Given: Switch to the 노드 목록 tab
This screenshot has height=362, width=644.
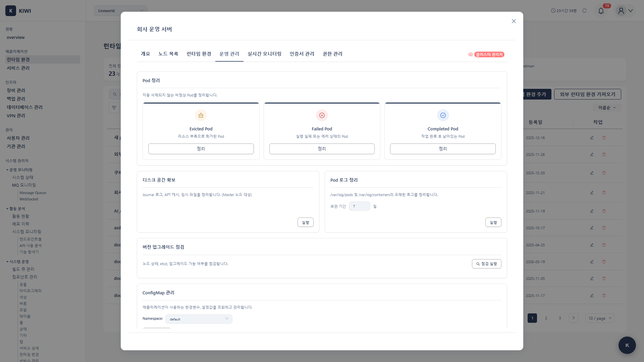Looking at the screenshot, I should coord(168,54).
